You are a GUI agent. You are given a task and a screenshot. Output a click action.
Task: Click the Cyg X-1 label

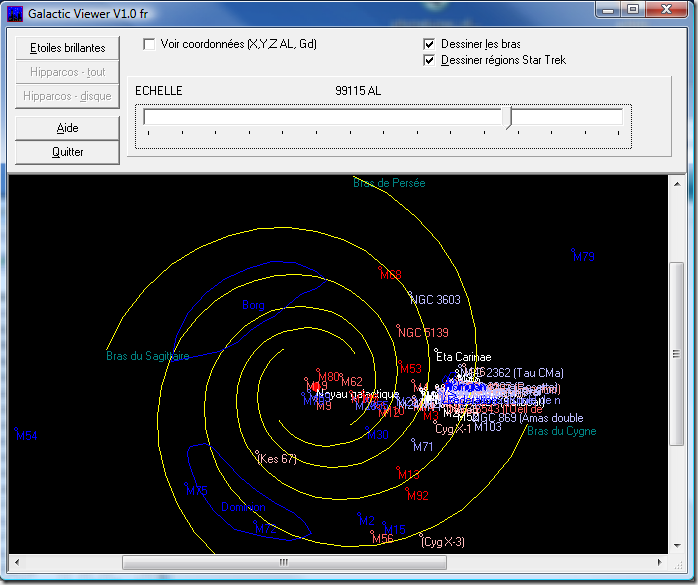(x=453, y=429)
